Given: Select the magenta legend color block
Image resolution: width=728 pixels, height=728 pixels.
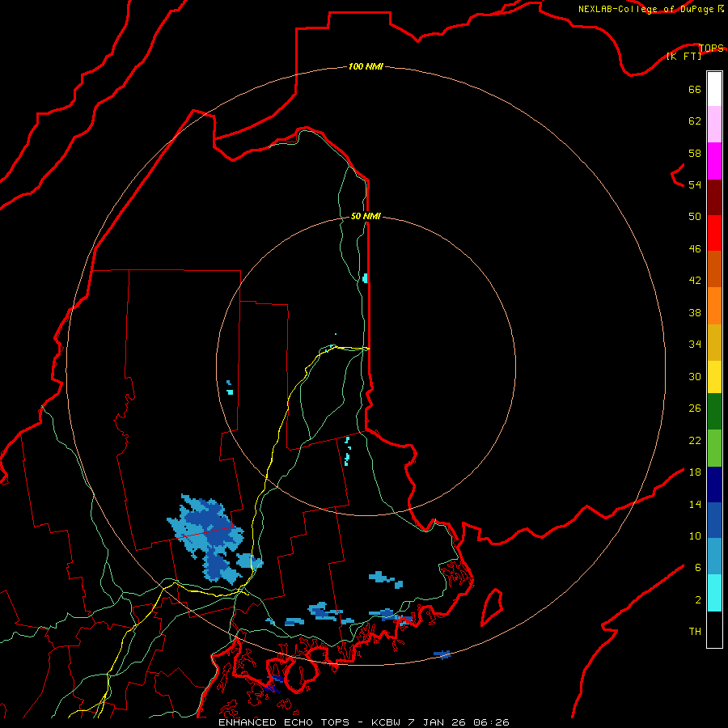Looking at the screenshot, I should click(x=714, y=161).
